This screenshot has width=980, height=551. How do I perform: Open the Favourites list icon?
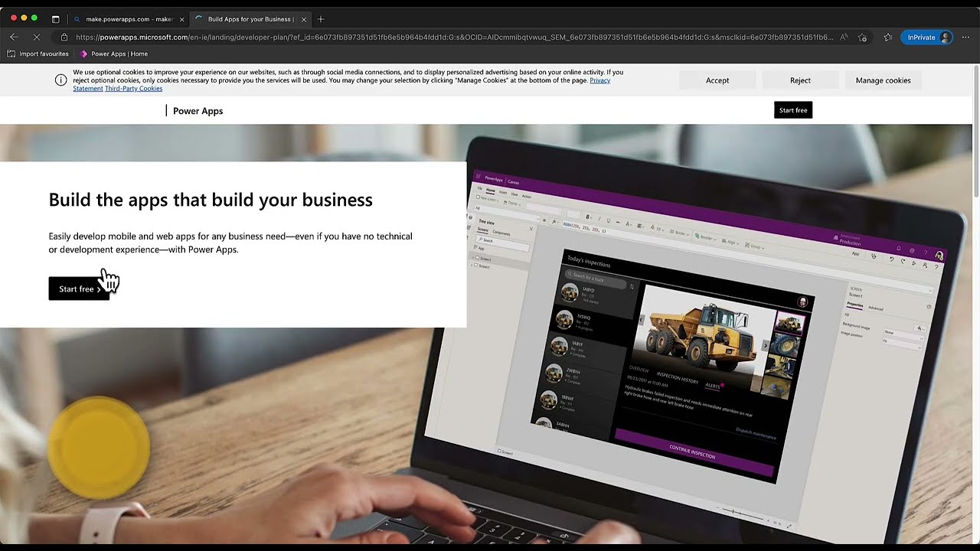pos(888,37)
